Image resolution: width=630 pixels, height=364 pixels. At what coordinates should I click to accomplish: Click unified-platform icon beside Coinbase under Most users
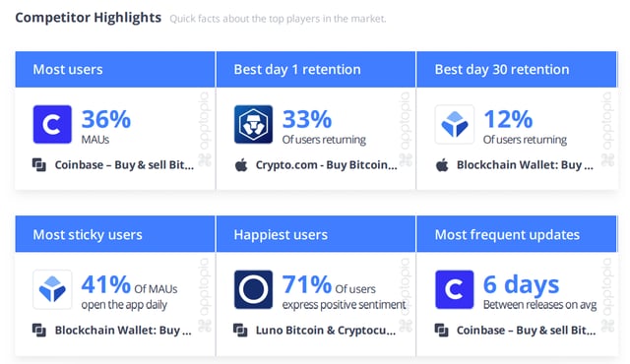[39, 165]
